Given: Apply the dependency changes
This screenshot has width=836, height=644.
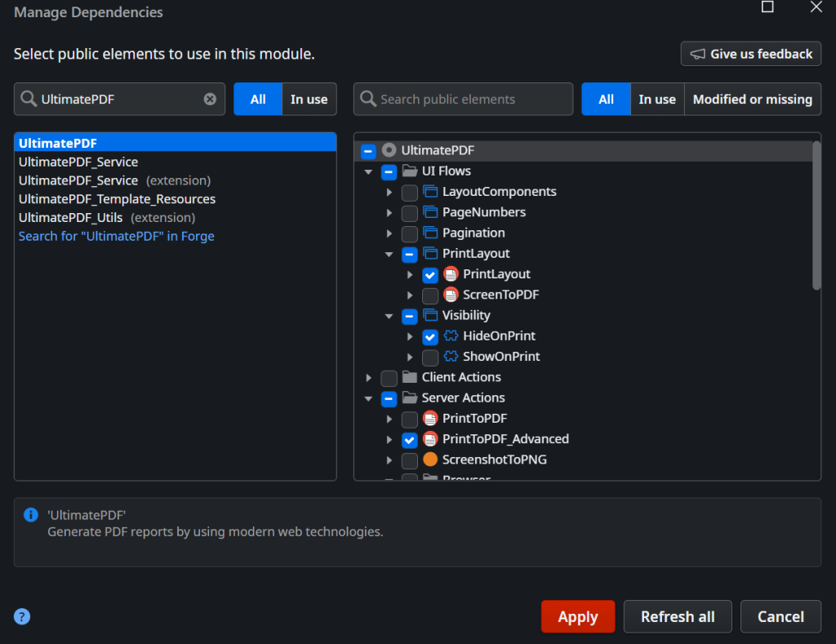Looking at the screenshot, I should tap(577, 616).
